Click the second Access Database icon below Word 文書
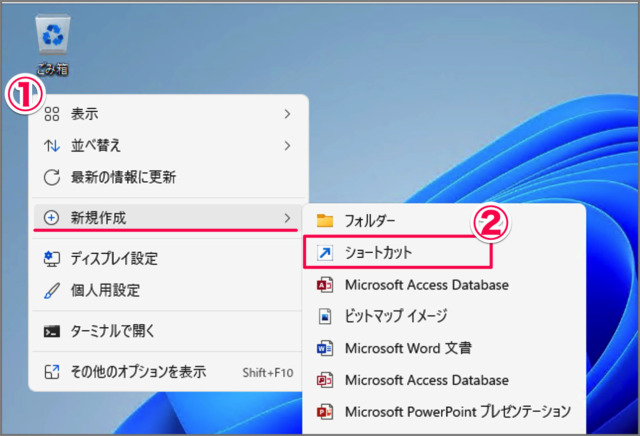 coord(325,380)
